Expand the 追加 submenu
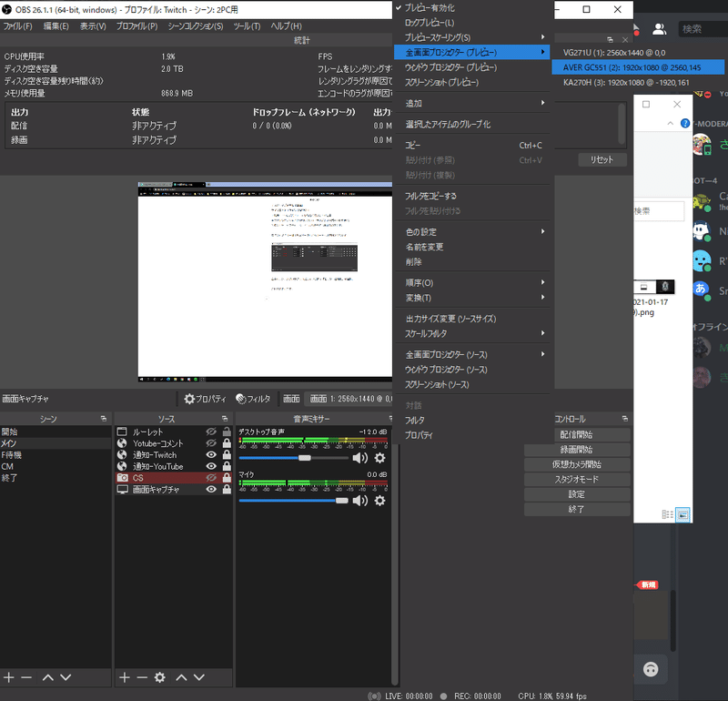Viewport: 728px width, 701px height. click(x=471, y=103)
